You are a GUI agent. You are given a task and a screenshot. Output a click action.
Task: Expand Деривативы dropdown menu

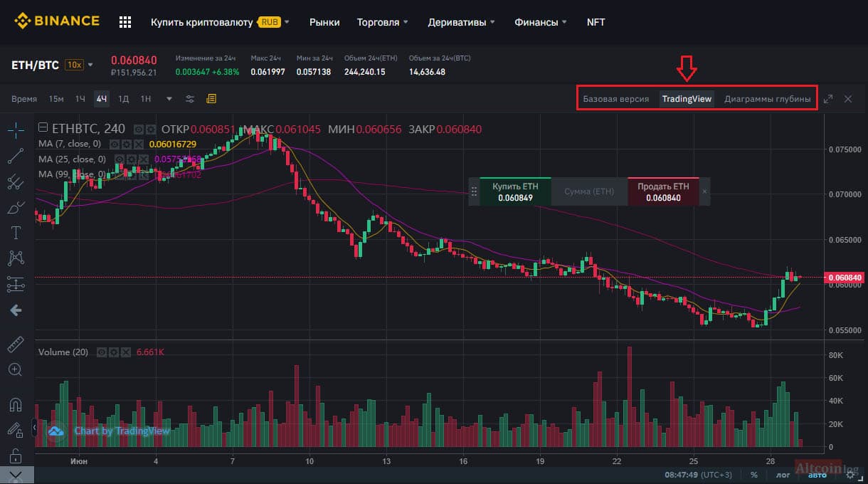[462, 22]
